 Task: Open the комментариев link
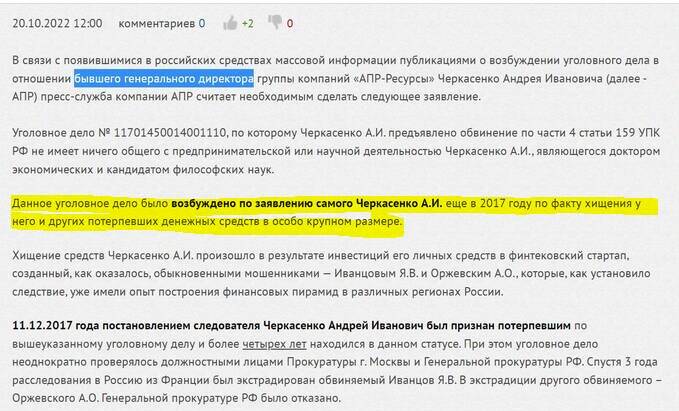pyautogui.click(x=155, y=22)
